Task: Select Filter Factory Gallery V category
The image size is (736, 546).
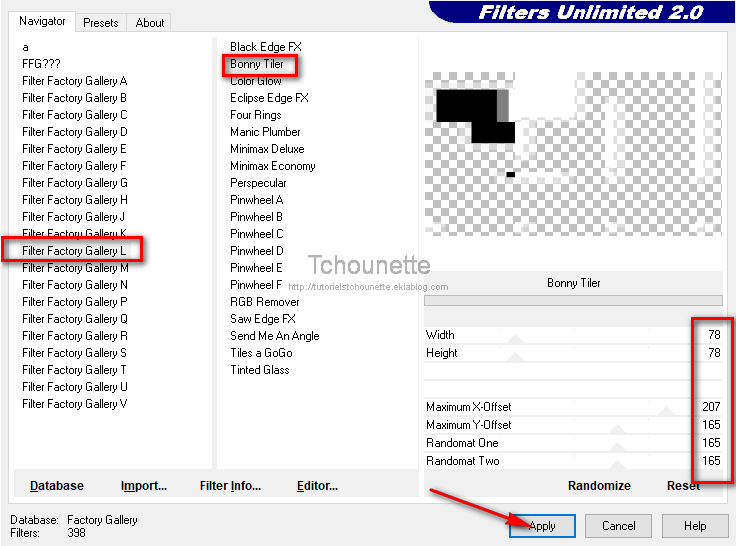Action: coord(74,404)
